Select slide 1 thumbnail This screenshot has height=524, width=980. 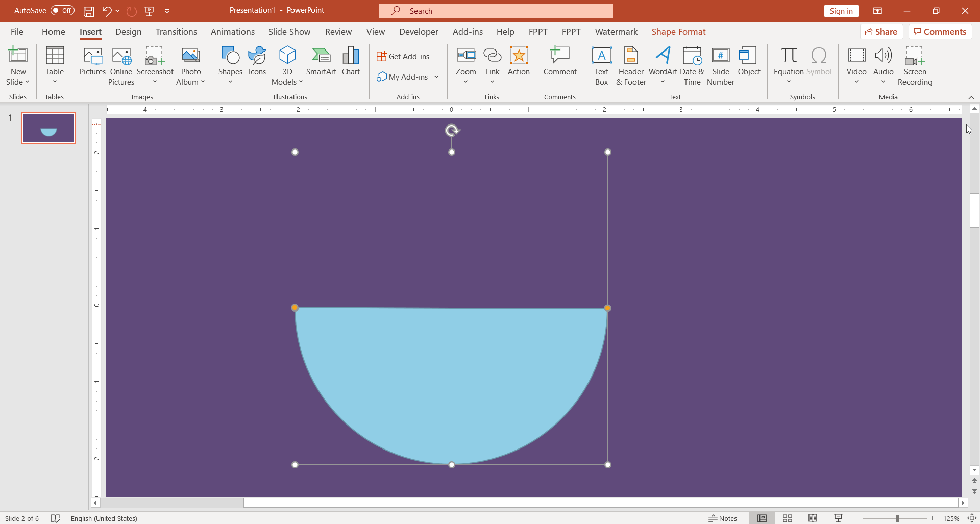(x=48, y=128)
